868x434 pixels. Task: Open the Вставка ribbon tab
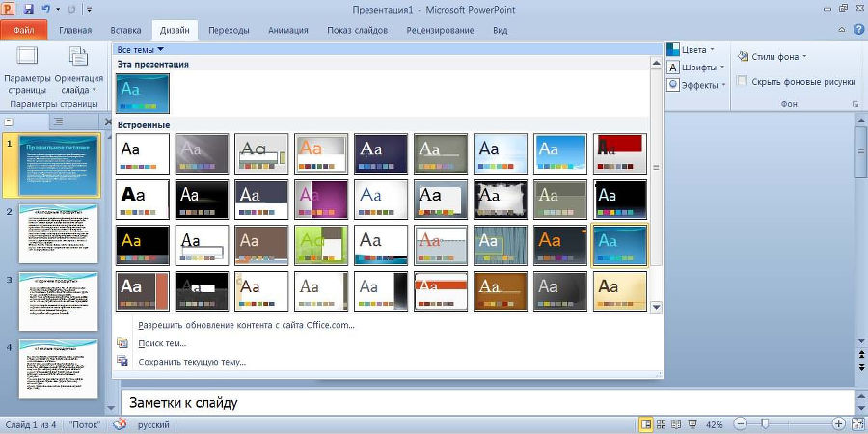click(125, 30)
